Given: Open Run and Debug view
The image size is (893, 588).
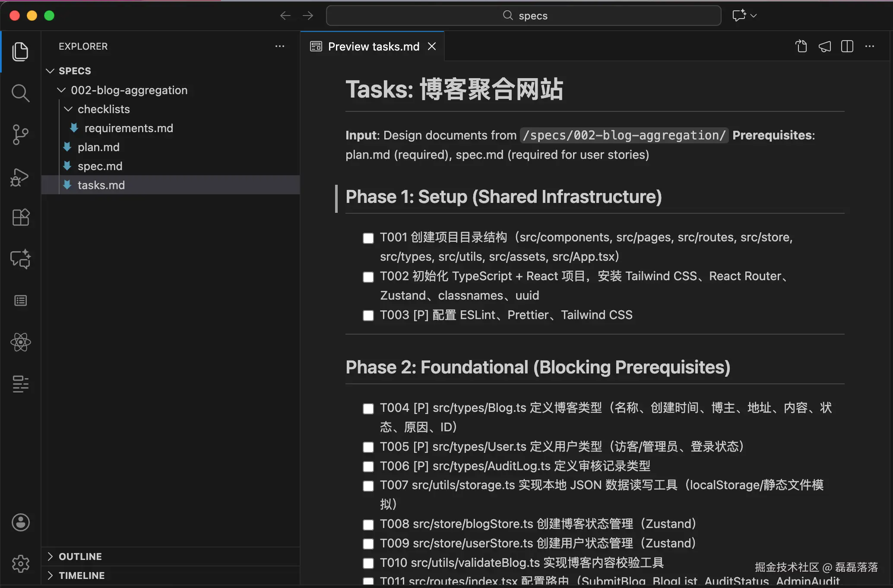Looking at the screenshot, I should pos(20,177).
